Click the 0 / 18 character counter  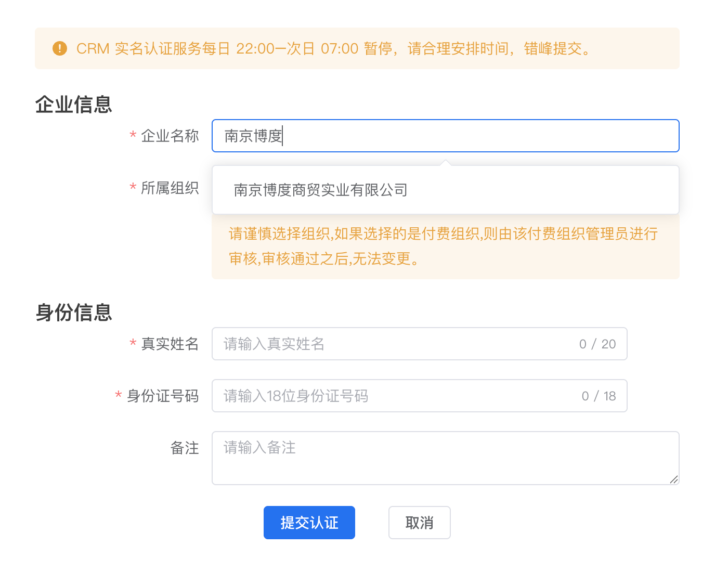click(x=599, y=396)
